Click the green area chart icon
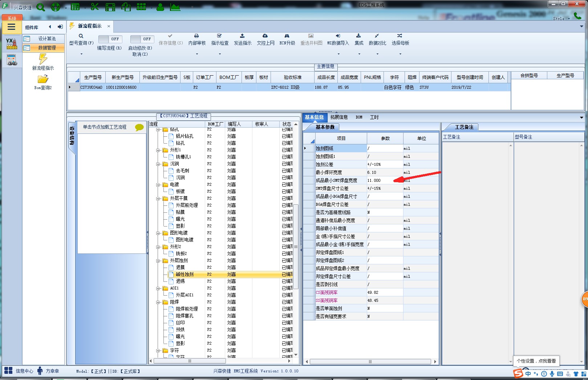Screen dimensions: 588x380 pos(175,7)
